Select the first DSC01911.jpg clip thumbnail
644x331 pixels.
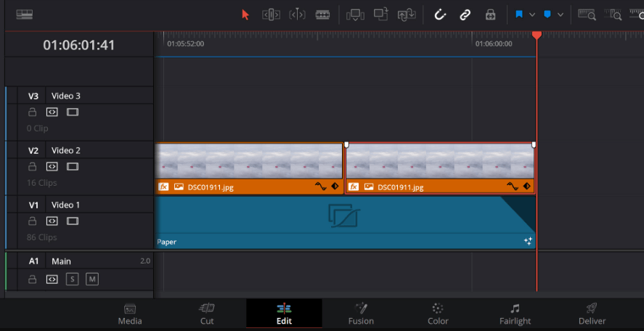pos(249,161)
